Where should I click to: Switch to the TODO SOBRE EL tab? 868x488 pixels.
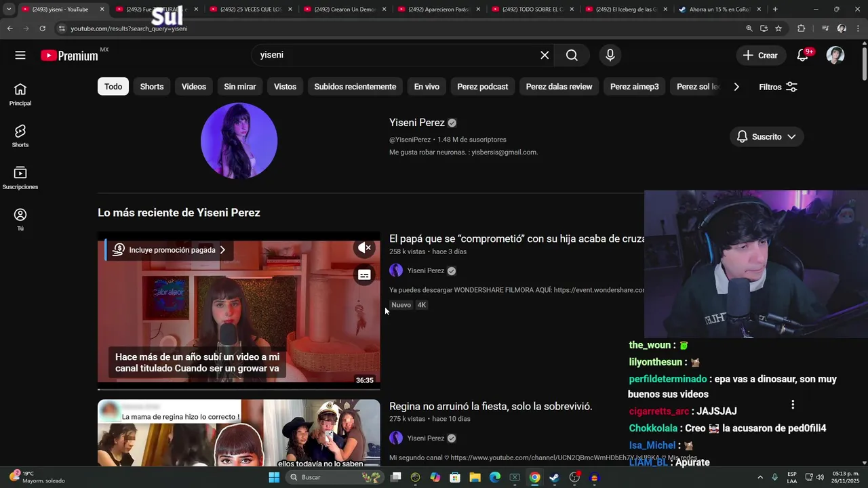coord(532,9)
